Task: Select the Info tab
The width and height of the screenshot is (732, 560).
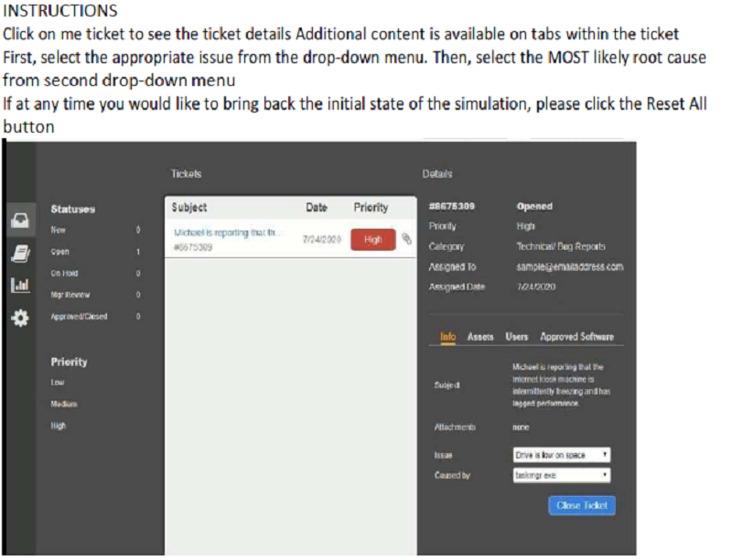Action: 447,337
